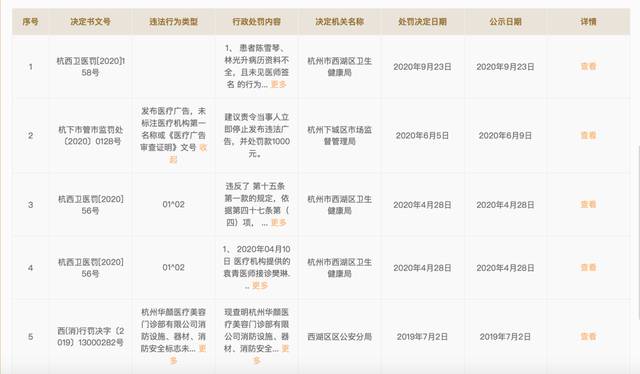Click the vertical scrollbar on right edge
640x374 pixels.
(x=638, y=232)
